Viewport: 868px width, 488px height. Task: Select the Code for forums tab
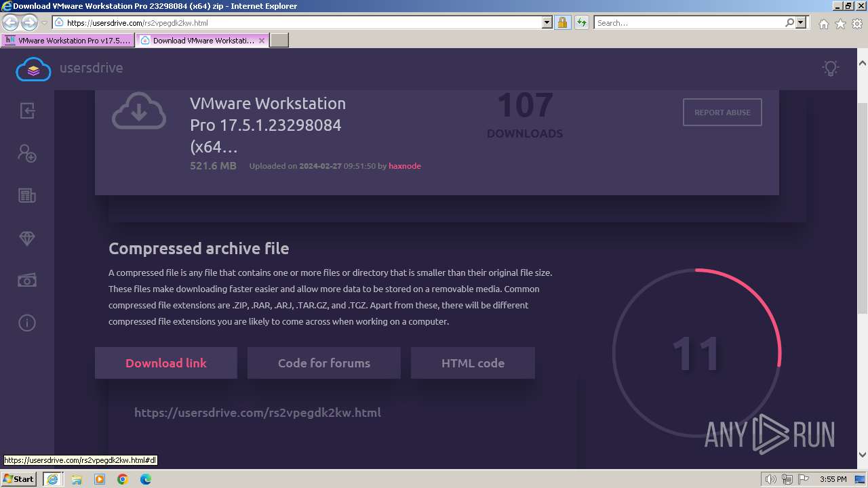click(324, 363)
